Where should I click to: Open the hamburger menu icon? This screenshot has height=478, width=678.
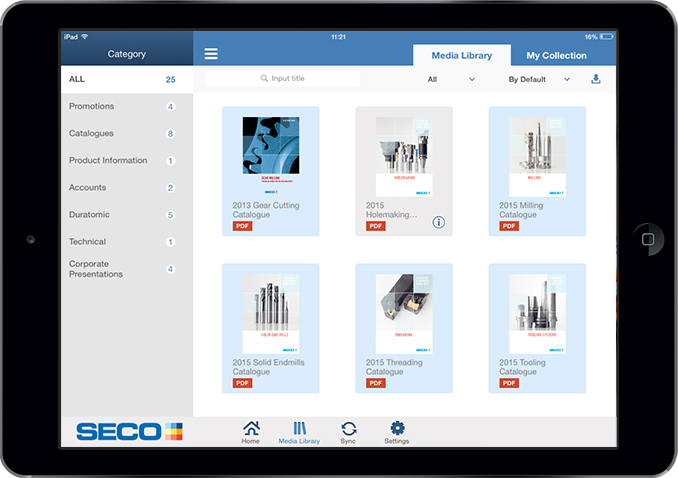pyautogui.click(x=211, y=54)
